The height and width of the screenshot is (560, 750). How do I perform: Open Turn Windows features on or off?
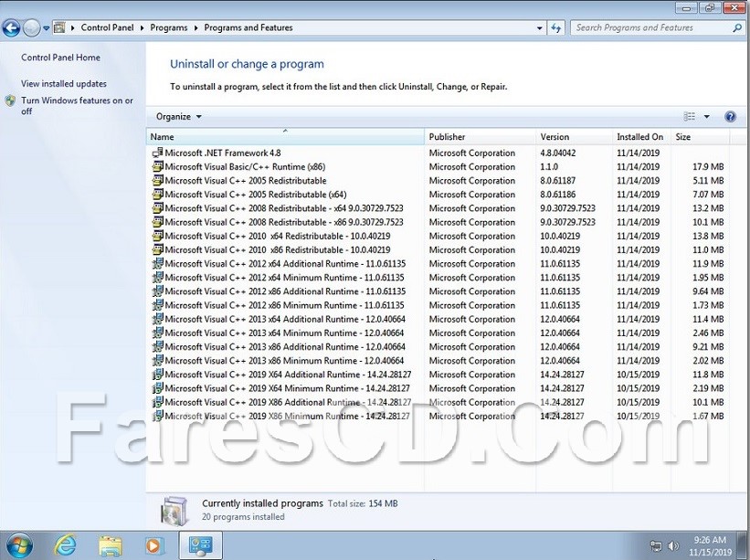click(x=77, y=106)
